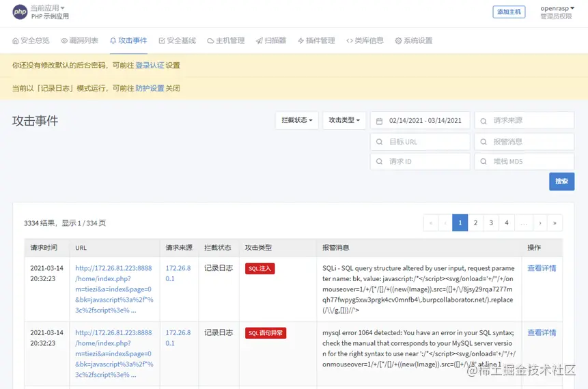Expand the 拦截状态 filter dropdown
The height and width of the screenshot is (389, 588).
point(297,120)
